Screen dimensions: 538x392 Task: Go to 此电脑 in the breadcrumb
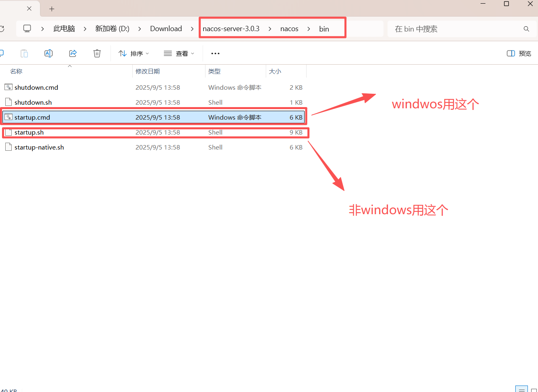(x=64, y=29)
